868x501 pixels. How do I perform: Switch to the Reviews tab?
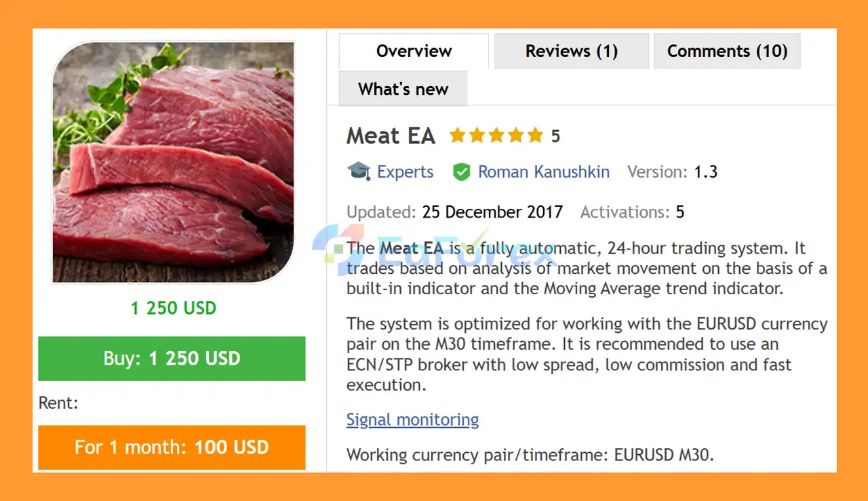click(x=571, y=51)
